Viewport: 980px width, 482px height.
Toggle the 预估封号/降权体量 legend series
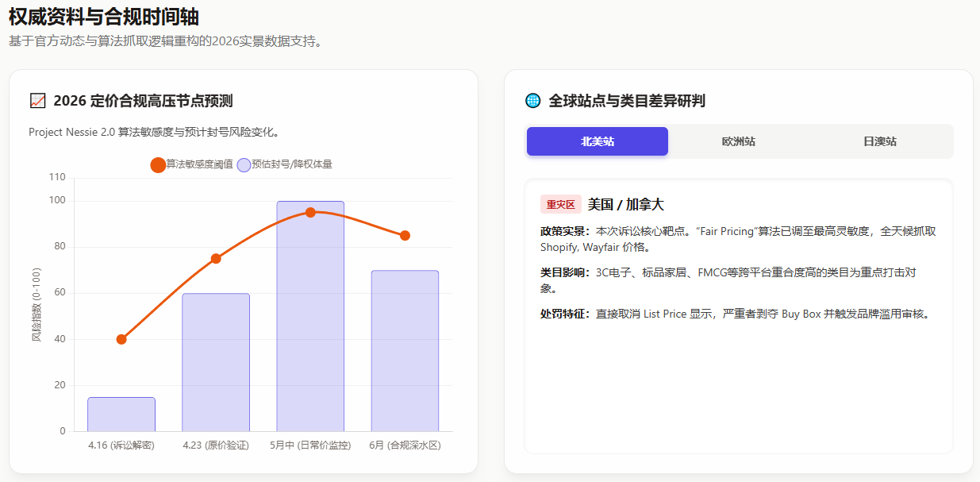(284, 164)
